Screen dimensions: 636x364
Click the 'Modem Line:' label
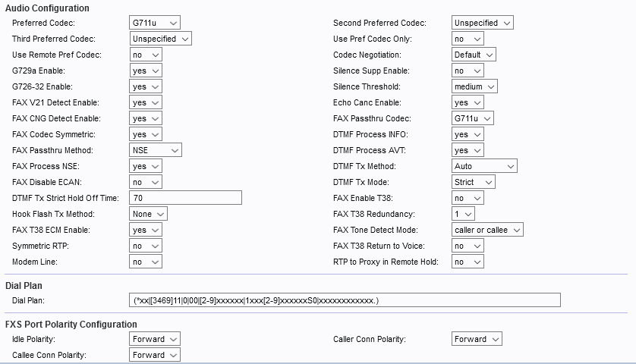[34, 262]
